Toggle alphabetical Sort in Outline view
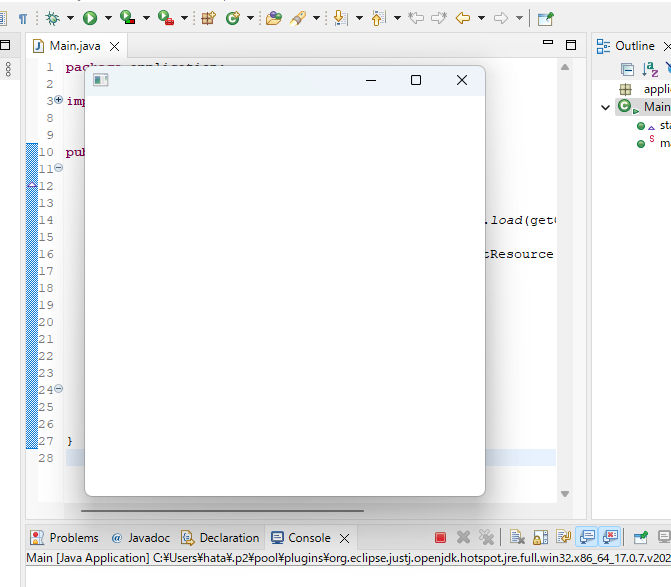Image resolution: width=671 pixels, height=587 pixels. tap(650, 69)
